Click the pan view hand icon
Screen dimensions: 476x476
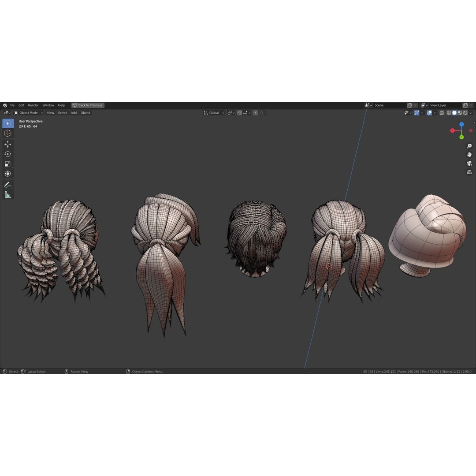[x=469, y=155]
